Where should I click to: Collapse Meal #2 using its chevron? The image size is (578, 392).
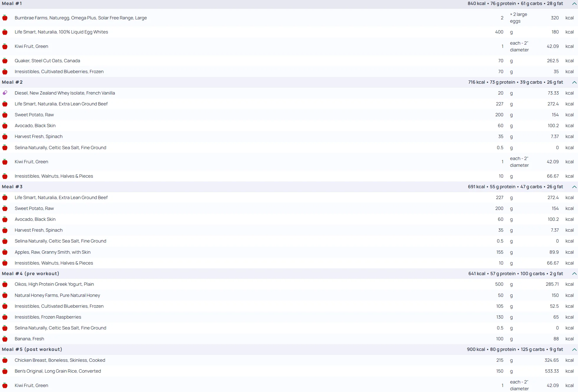click(x=574, y=83)
